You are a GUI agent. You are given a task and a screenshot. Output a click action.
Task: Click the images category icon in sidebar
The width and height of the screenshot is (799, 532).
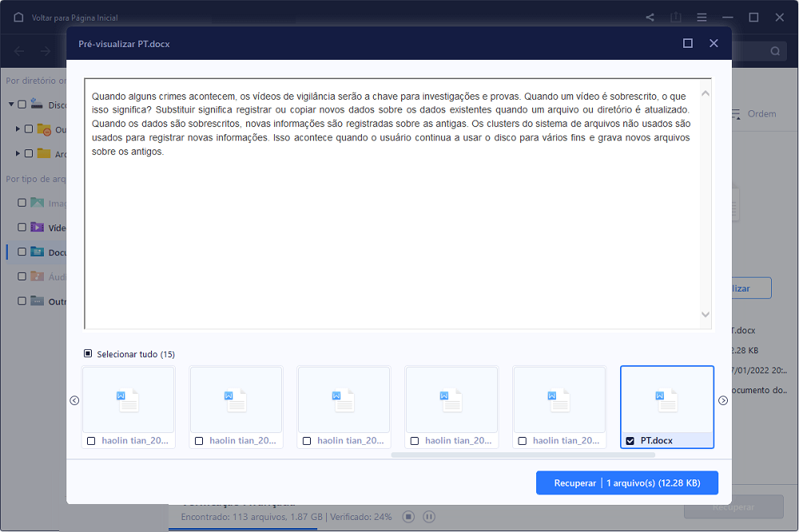click(38, 202)
